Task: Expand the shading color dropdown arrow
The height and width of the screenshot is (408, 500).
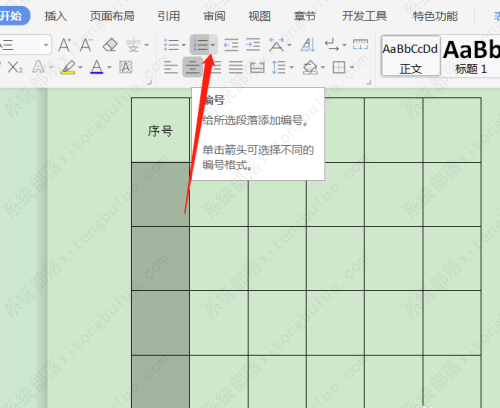Action: 323,67
